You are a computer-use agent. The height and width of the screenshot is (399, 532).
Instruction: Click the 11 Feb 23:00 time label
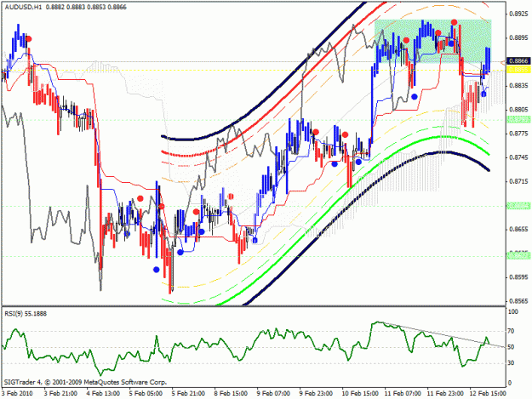point(445,393)
